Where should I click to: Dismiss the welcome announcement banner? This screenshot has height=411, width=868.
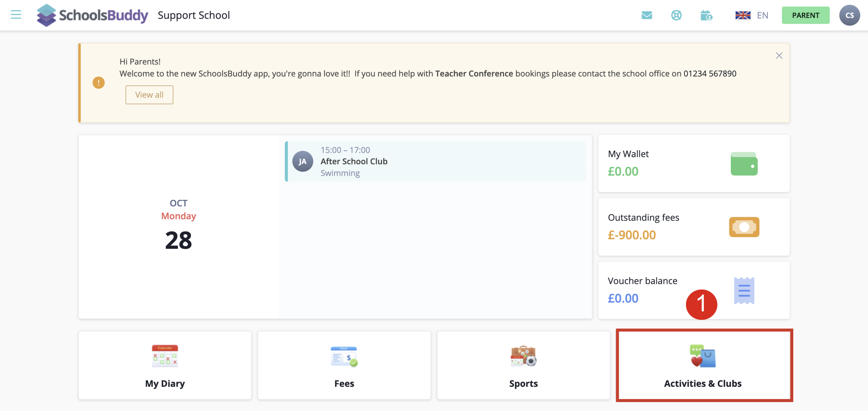(x=779, y=56)
